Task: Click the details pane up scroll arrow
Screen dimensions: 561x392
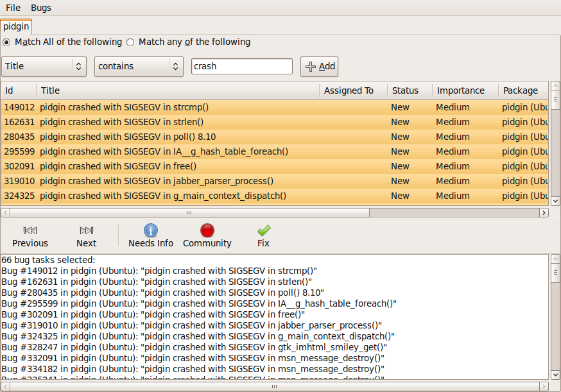Action: click(555, 259)
